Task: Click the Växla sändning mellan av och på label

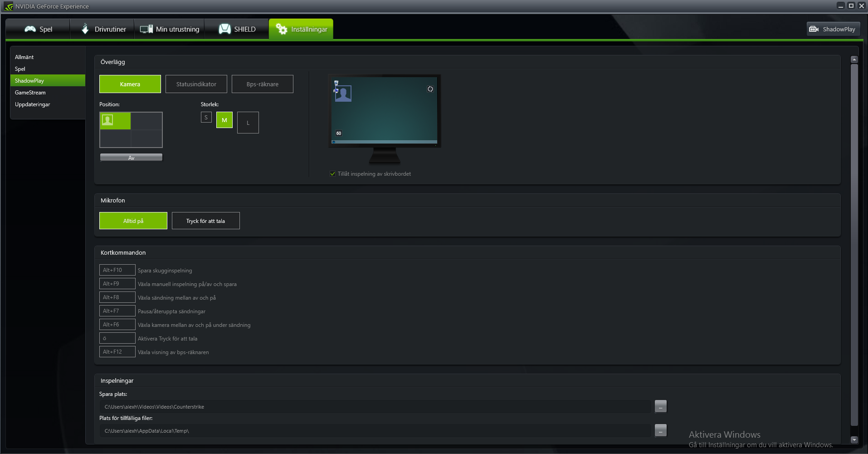Action: click(x=177, y=298)
